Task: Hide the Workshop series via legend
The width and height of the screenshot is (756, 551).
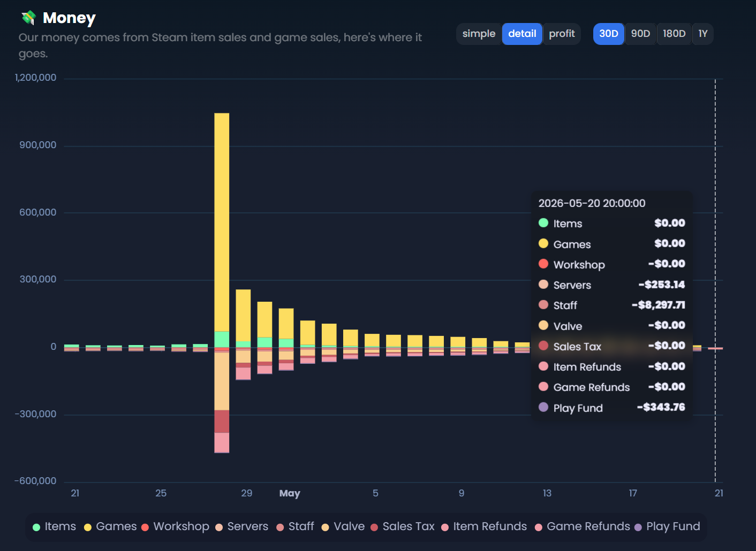Action: pos(175,527)
